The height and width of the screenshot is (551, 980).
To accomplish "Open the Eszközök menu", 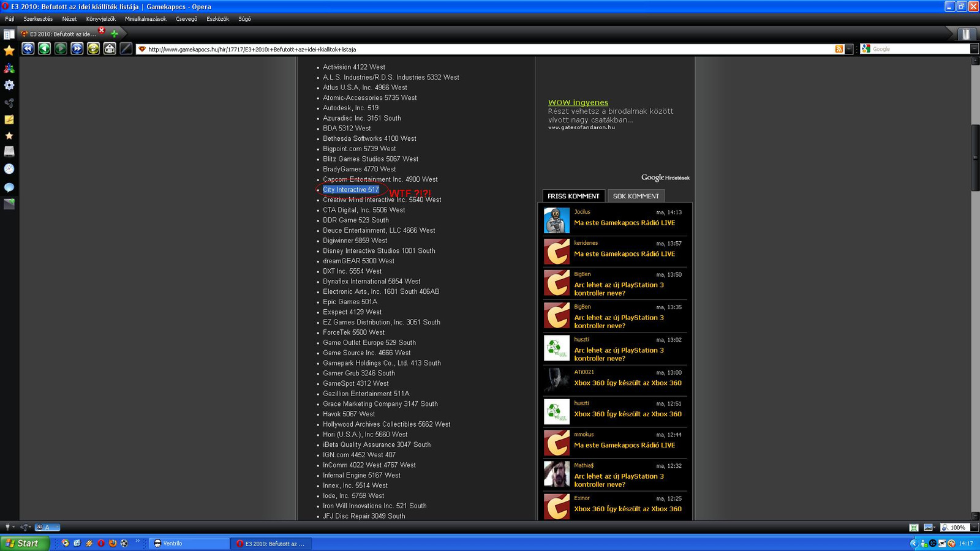I will tap(217, 19).
